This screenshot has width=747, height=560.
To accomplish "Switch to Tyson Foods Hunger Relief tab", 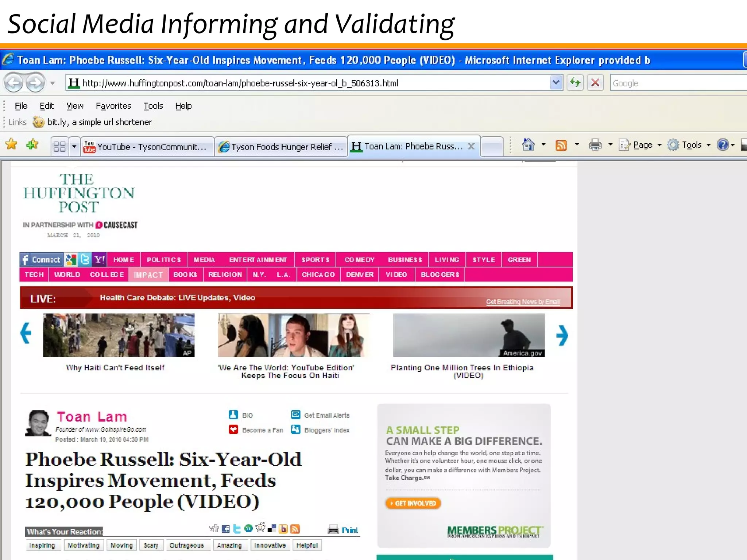I will click(281, 147).
